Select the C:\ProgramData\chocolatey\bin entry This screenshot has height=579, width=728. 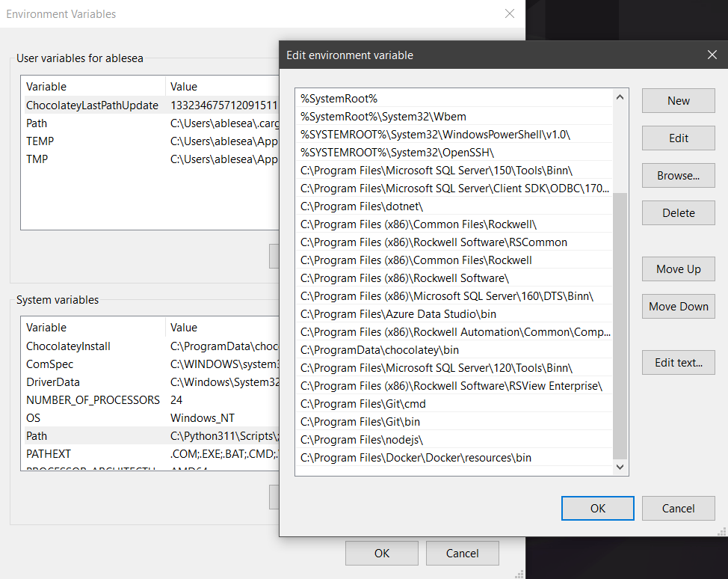point(454,350)
